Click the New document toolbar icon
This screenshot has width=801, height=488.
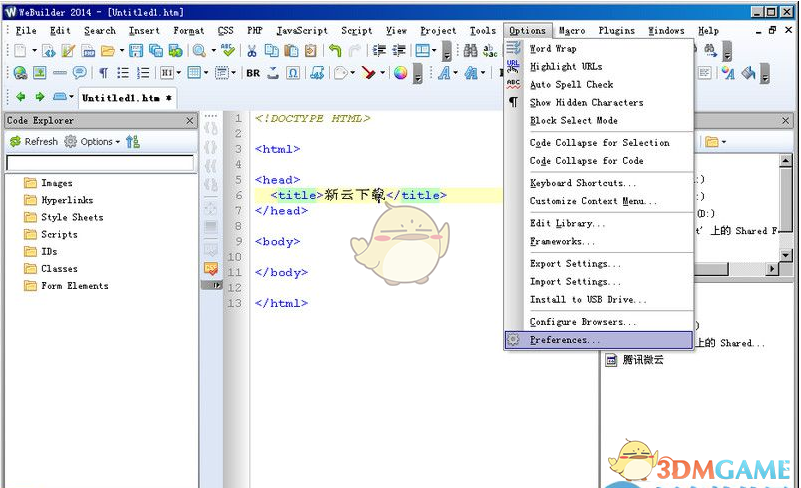click(x=20, y=50)
